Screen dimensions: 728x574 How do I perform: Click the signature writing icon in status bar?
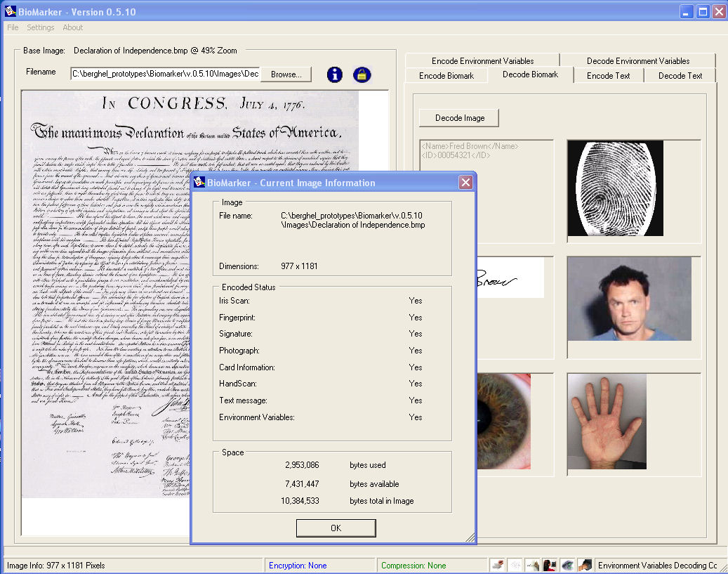[x=533, y=565]
